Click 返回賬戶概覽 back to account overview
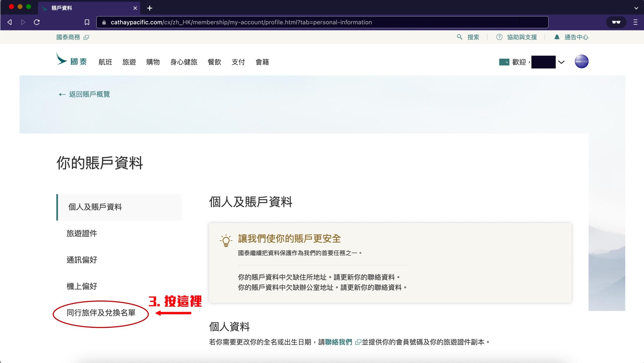 coord(84,94)
